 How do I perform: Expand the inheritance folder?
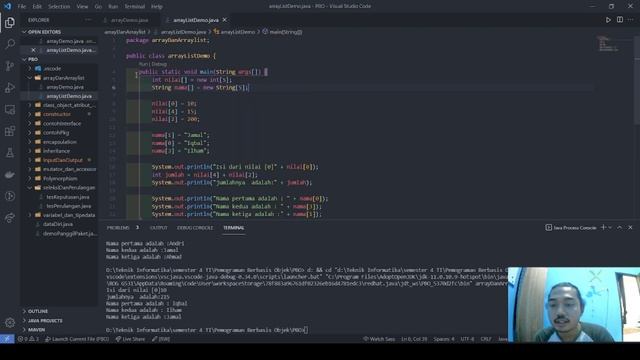(x=56, y=151)
